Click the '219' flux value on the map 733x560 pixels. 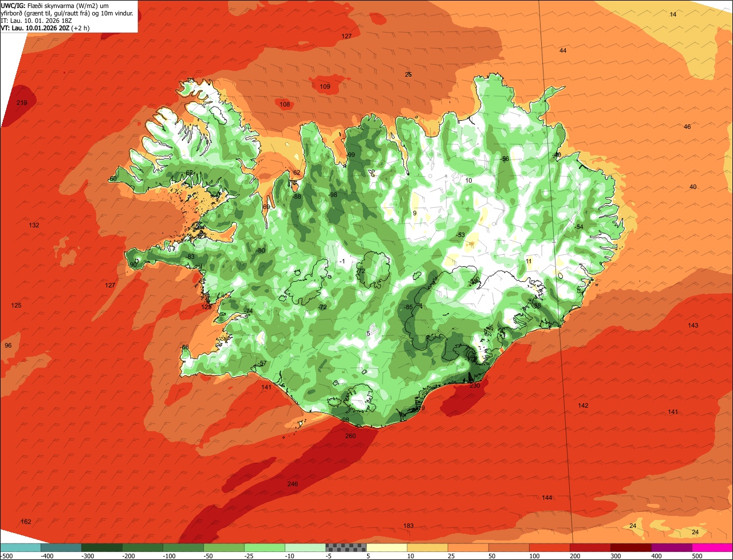coord(22,102)
